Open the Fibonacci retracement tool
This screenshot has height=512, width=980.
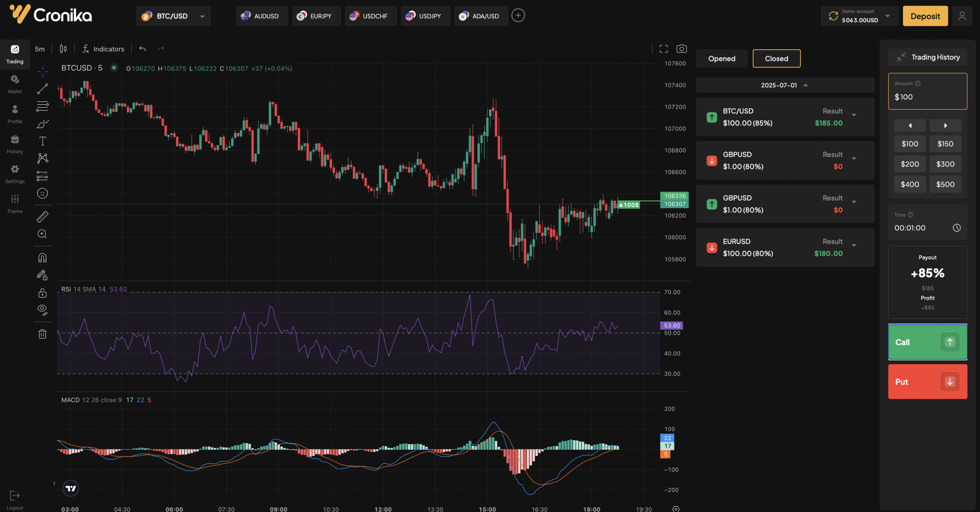click(43, 106)
